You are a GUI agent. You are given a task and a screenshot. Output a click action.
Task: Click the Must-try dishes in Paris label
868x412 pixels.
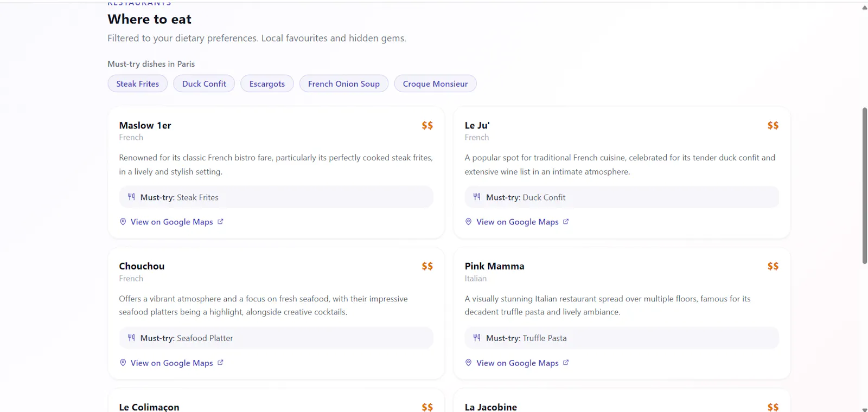(151, 64)
